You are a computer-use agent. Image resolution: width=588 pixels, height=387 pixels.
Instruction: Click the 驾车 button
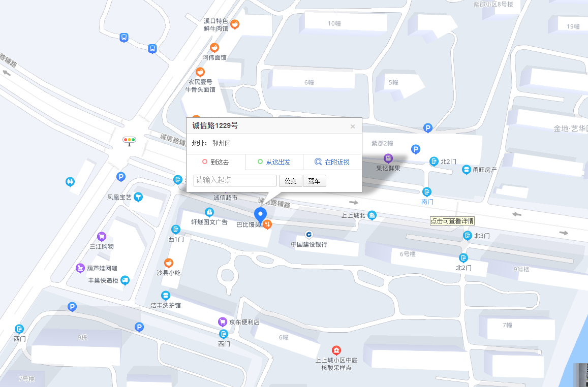(x=315, y=181)
